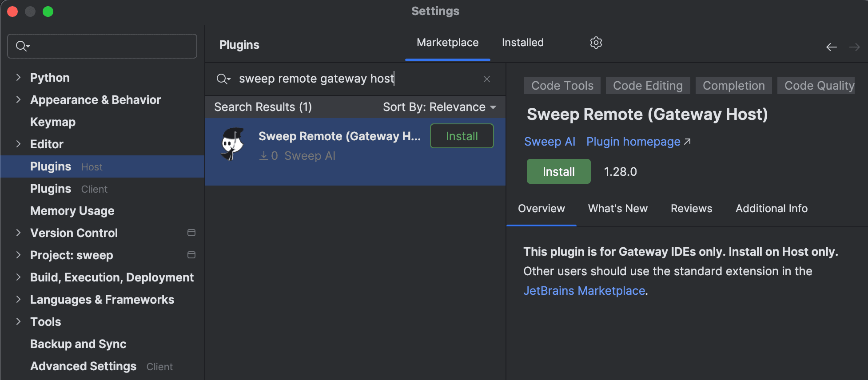Click the green Install button in details

558,171
